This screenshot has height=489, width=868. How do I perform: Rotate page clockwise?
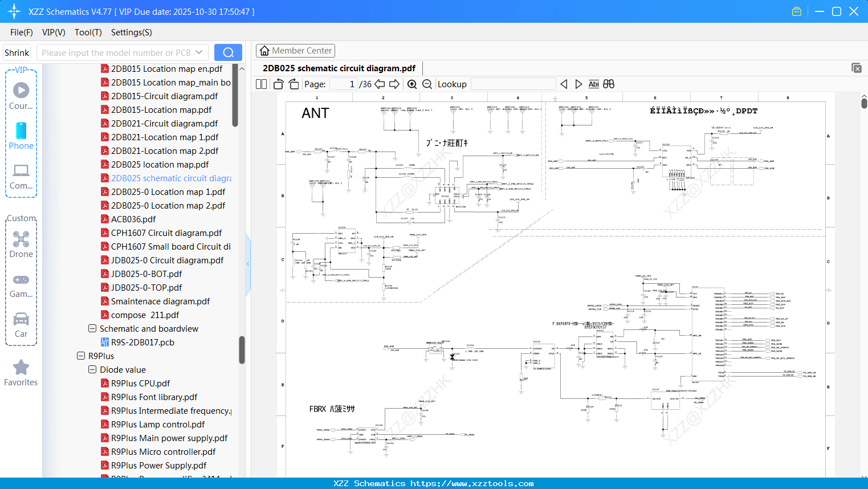click(294, 84)
